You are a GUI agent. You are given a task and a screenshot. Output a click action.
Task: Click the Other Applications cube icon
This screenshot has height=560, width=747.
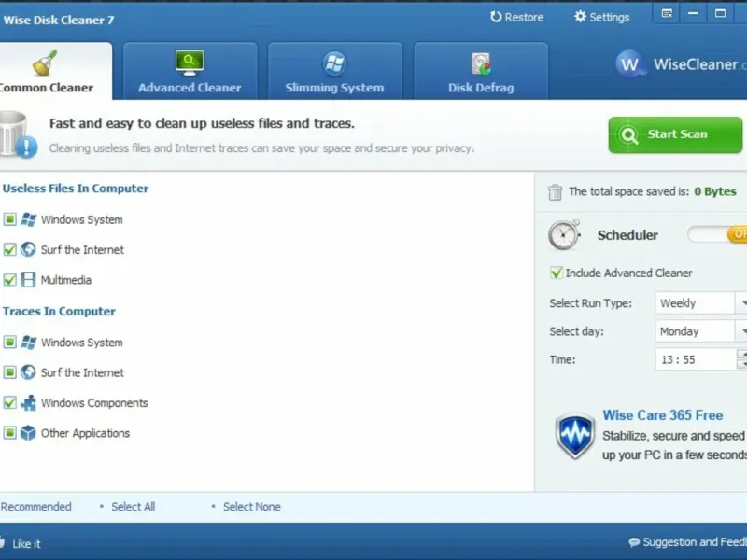28,432
